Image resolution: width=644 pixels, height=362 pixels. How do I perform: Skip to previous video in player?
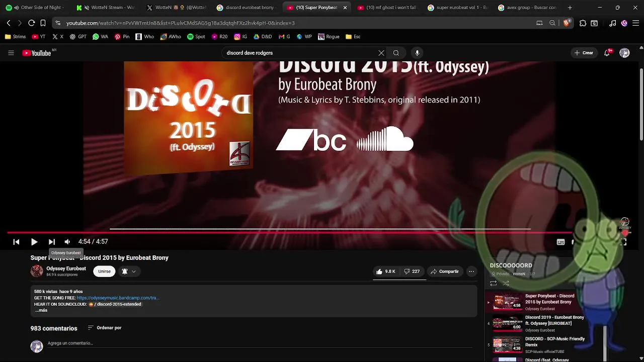pos(16,242)
